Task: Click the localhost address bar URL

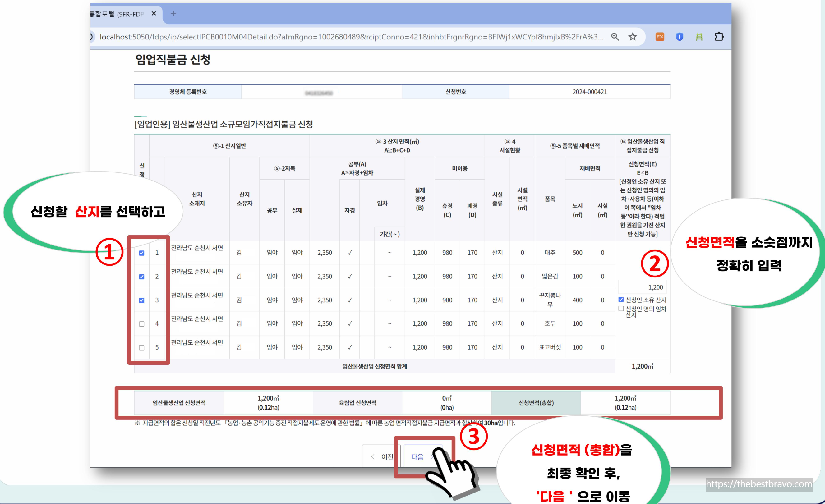Action: [352, 37]
